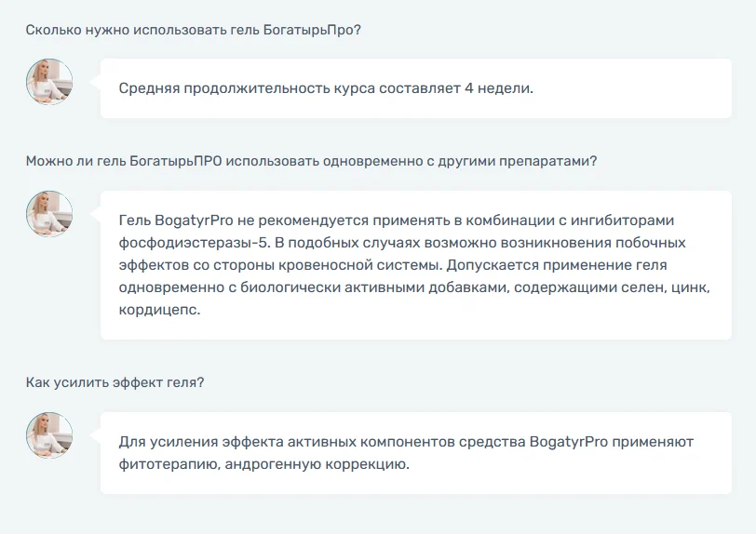This screenshot has height=534, width=756.
Task: Click question 'Можно ли гель БогатырьПРО использовать одновременно'
Action: [312, 161]
